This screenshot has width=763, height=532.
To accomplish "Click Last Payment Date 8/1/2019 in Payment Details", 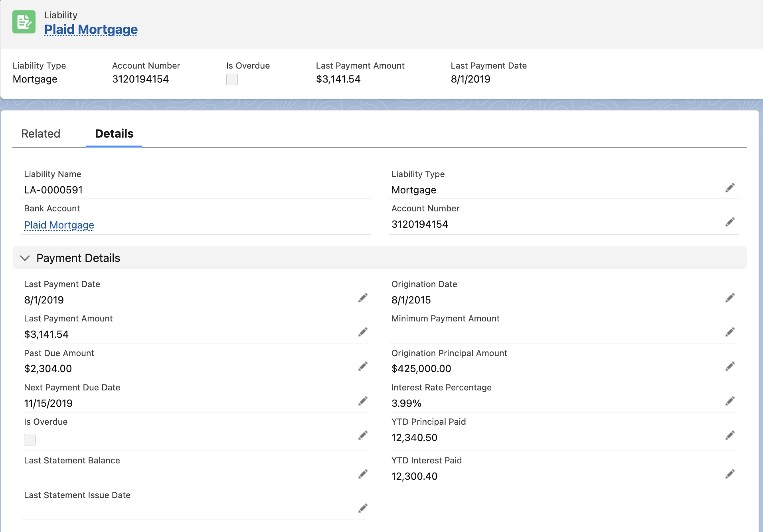I will 44,300.
